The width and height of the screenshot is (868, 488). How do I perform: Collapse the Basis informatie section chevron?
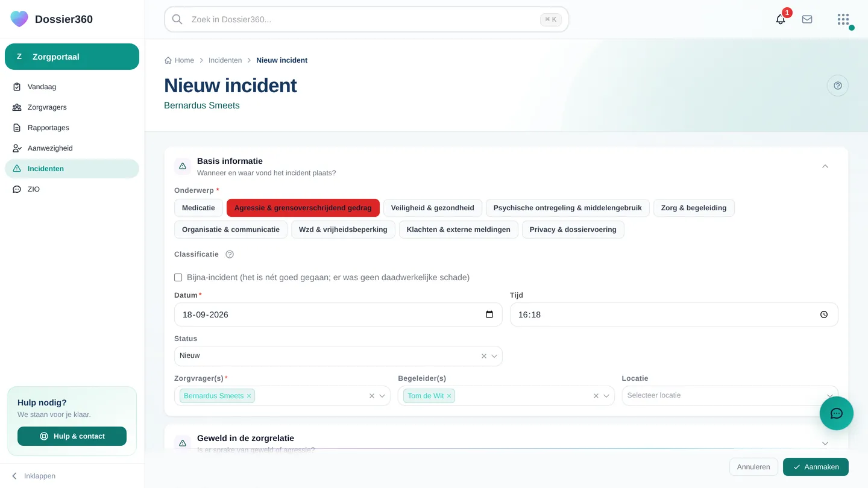825,166
